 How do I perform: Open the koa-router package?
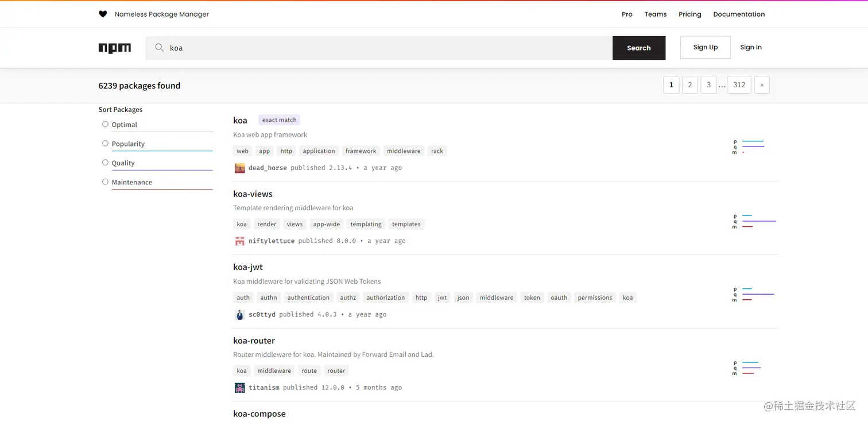tap(254, 341)
